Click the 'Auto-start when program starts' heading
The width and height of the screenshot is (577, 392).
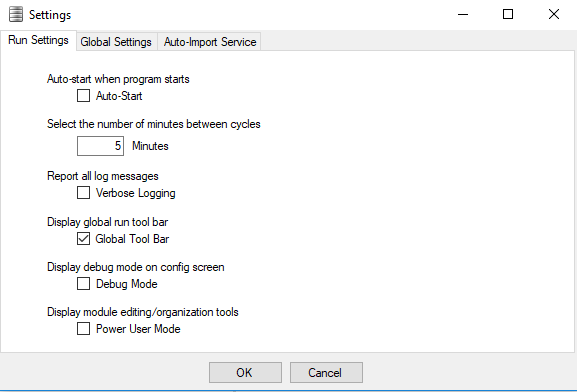118,79
